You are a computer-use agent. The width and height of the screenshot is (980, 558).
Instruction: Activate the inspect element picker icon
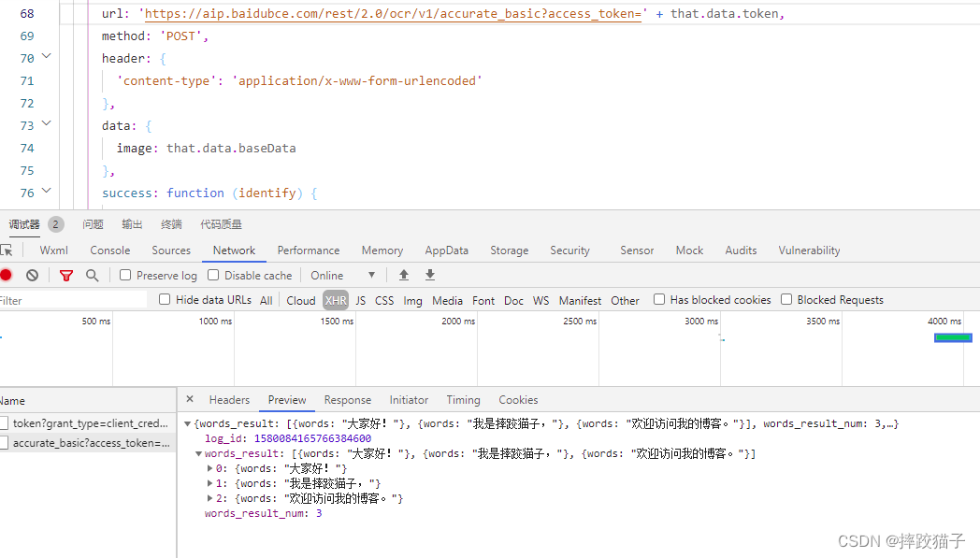tap(7, 250)
